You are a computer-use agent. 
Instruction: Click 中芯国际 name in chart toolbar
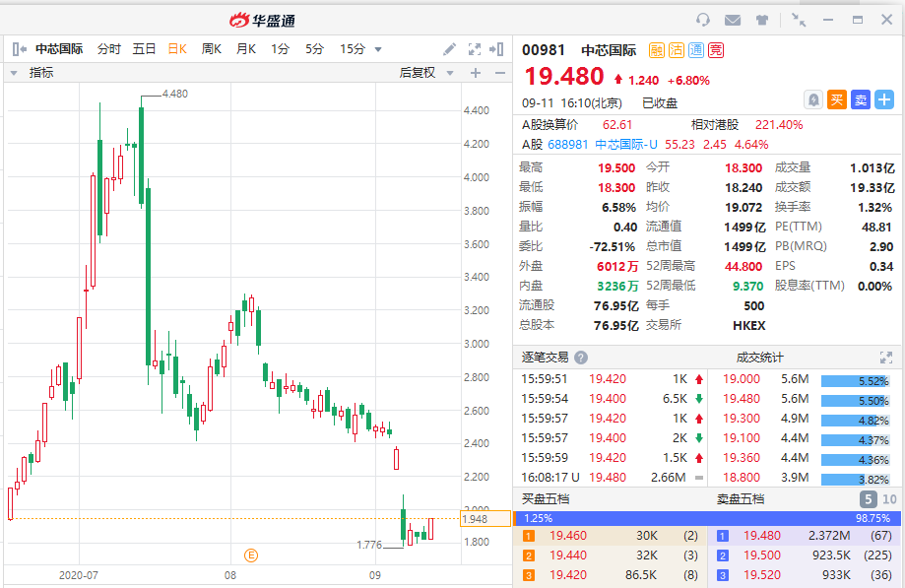point(59,49)
